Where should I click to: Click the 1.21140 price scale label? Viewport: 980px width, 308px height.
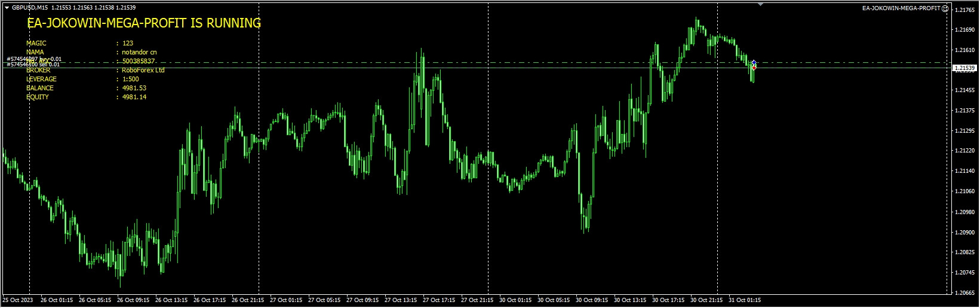[x=965, y=171]
